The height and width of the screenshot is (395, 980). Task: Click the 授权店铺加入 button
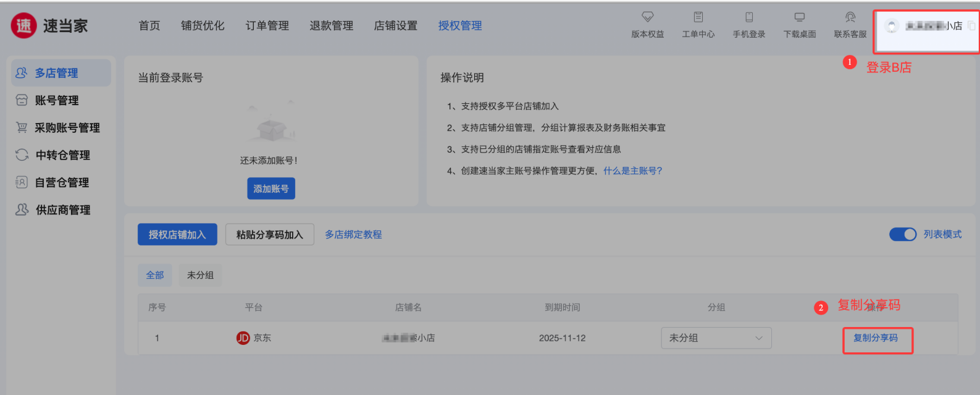[177, 235]
